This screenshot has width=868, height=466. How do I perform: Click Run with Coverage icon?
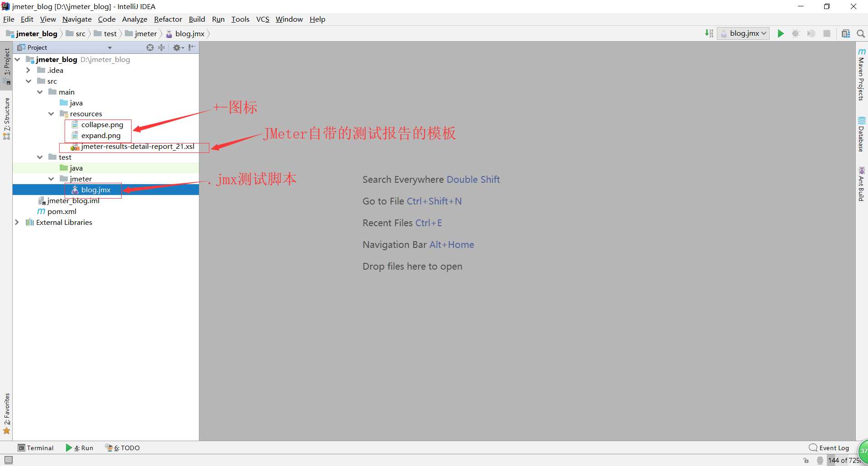[811, 33]
